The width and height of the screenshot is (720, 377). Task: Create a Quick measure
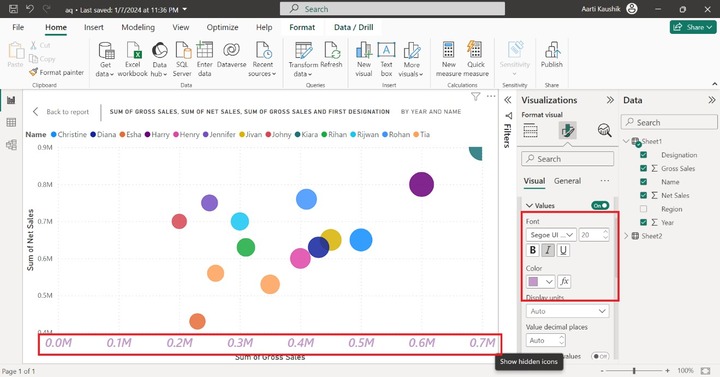(x=476, y=60)
